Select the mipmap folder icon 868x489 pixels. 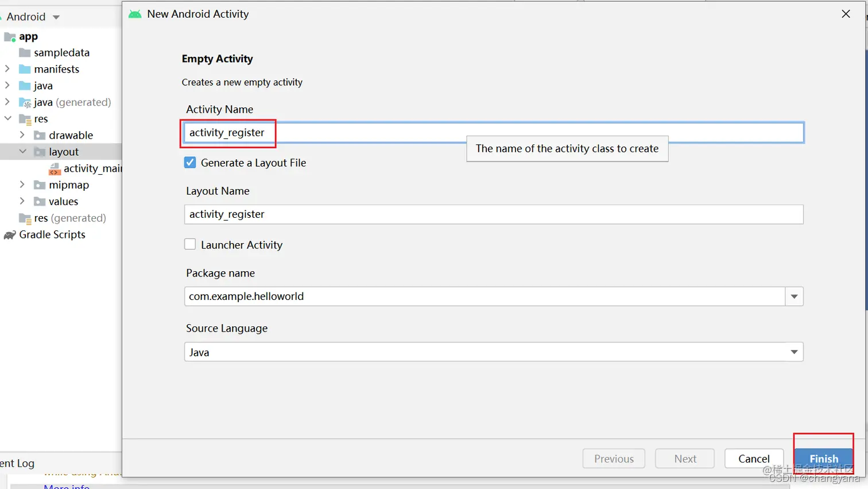tap(40, 185)
